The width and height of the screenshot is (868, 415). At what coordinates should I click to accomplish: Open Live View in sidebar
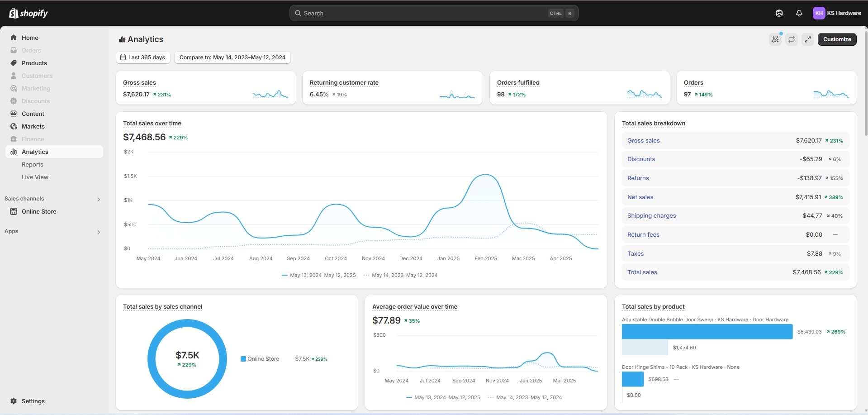35,177
